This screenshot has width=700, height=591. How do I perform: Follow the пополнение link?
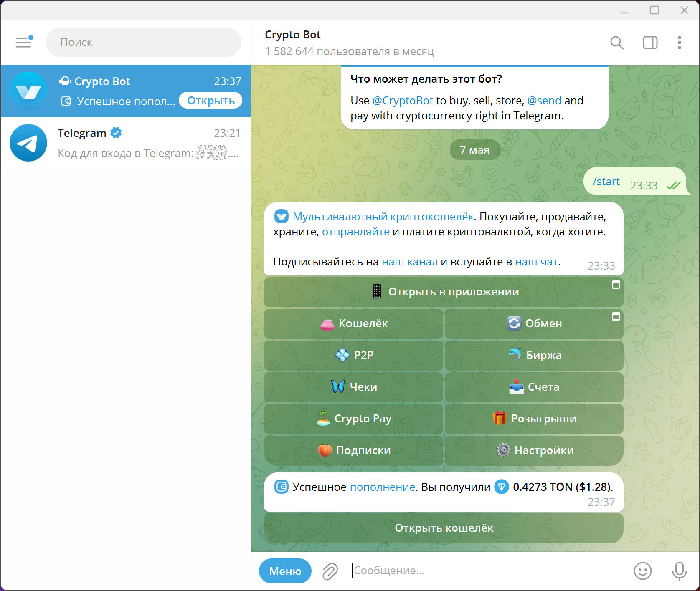pyautogui.click(x=383, y=487)
